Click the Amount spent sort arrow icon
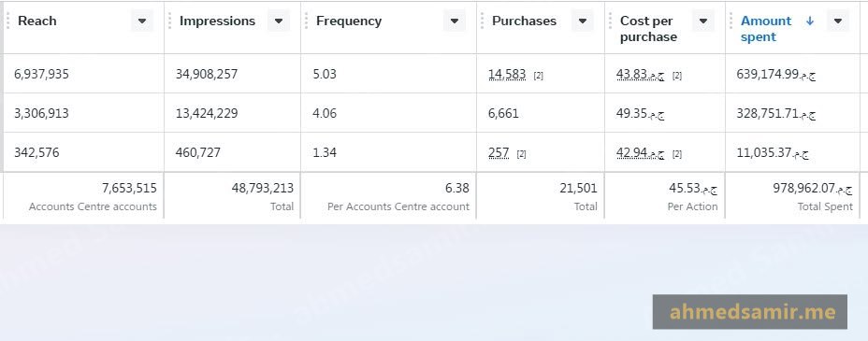This screenshot has height=341, width=868. pos(810,21)
